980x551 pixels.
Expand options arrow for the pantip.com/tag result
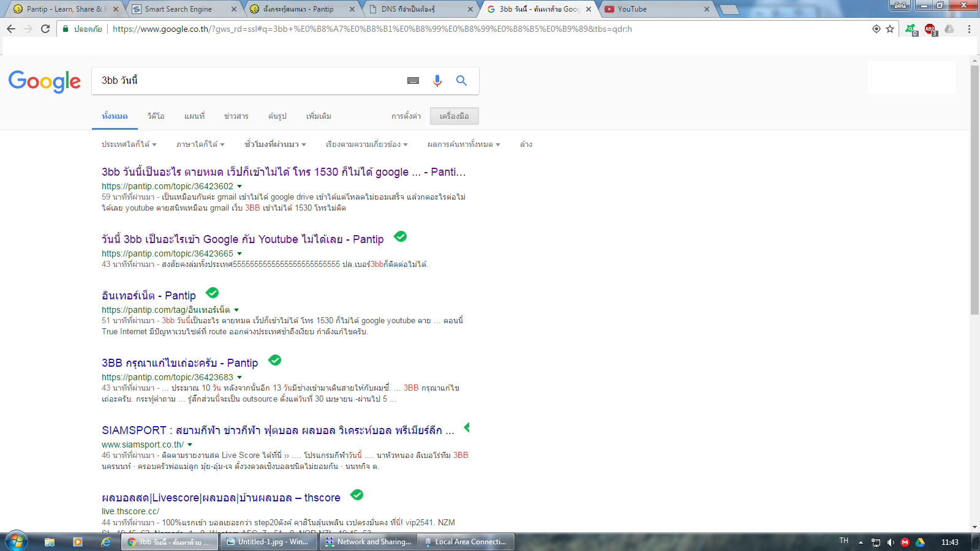click(236, 310)
